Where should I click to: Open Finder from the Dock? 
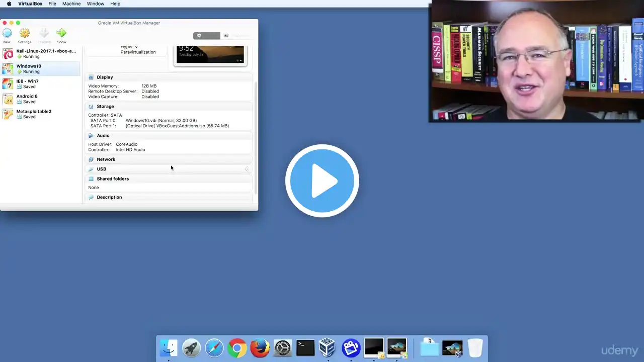coord(169,347)
